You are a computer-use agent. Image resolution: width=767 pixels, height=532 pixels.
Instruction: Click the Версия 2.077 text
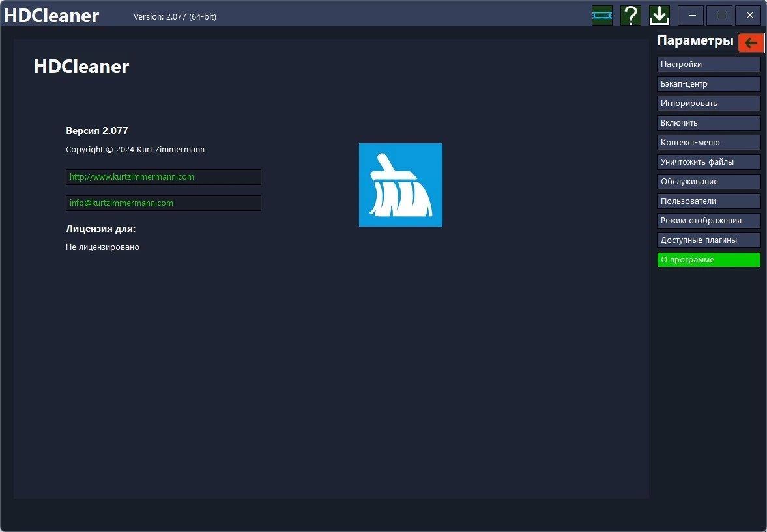tap(97, 130)
